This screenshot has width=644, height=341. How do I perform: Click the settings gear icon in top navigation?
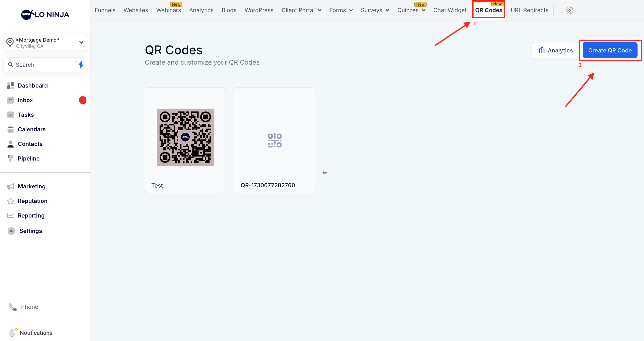569,11
